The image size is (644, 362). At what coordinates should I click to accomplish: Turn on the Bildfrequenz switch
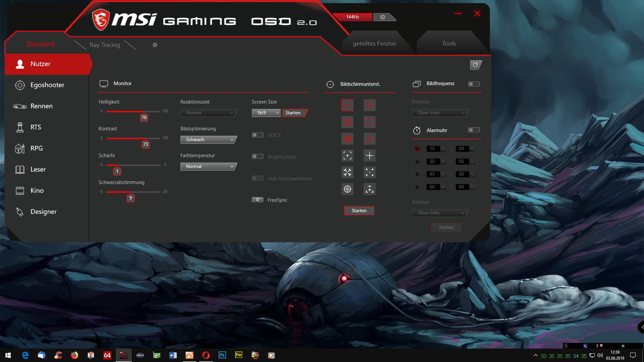(474, 84)
